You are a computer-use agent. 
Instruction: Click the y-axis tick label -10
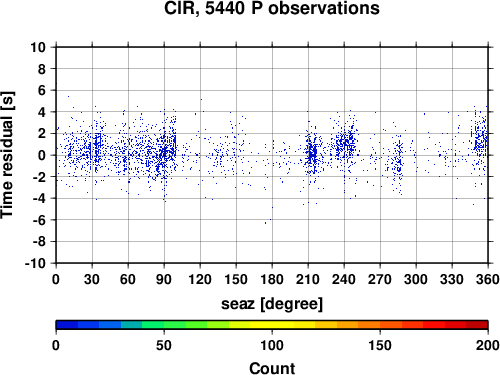click(x=35, y=263)
